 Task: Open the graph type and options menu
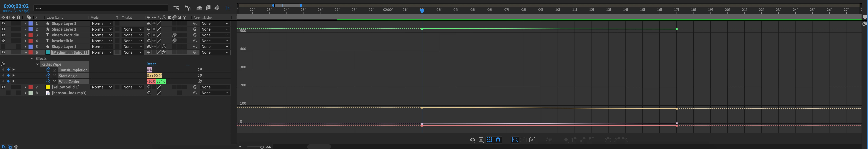[x=481, y=140]
